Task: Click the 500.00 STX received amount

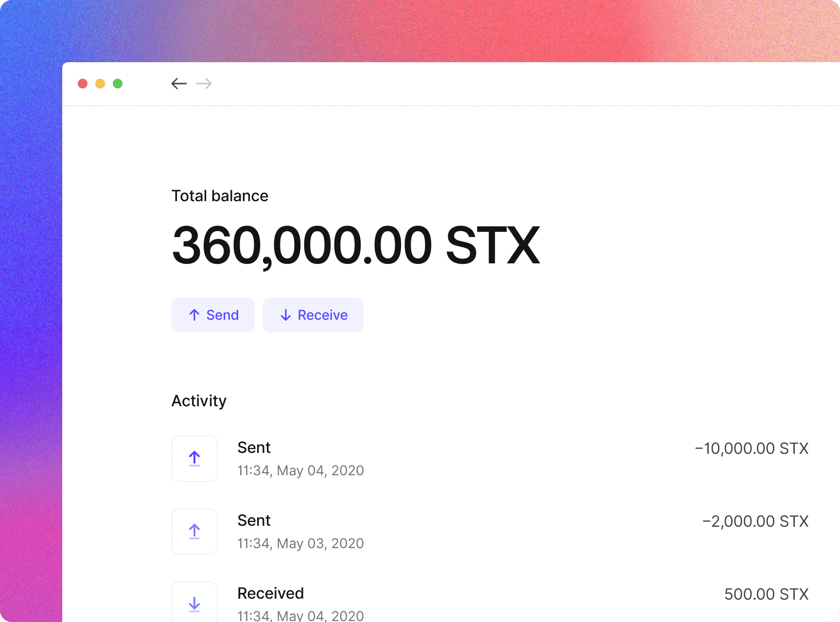Action: 766,594
